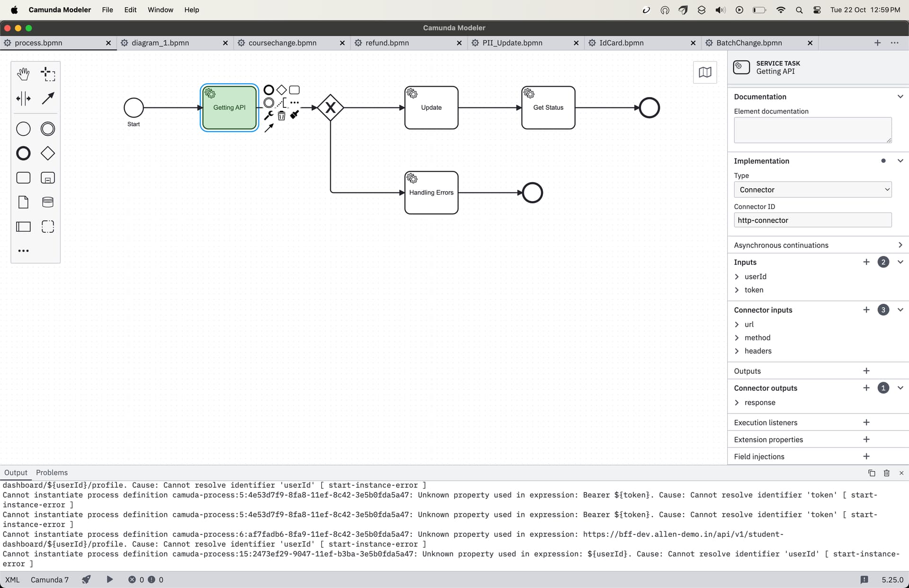Click the XML view toggle
Image resolution: width=909 pixels, height=588 pixels.
click(12, 579)
